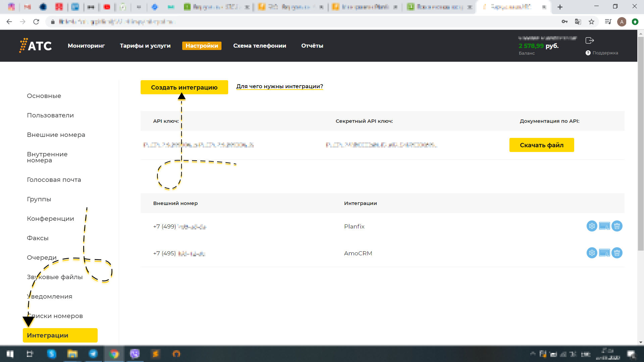Image resolution: width=644 pixels, height=362 pixels.
Task: Open settings gear for Planfix integration
Action: pyautogui.click(x=592, y=226)
